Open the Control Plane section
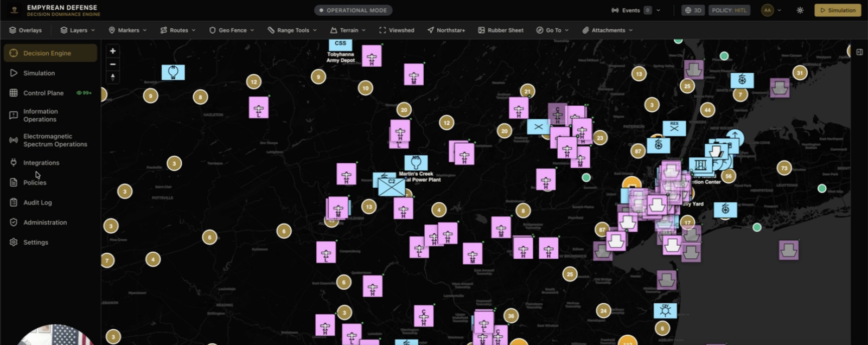 click(43, 93)
